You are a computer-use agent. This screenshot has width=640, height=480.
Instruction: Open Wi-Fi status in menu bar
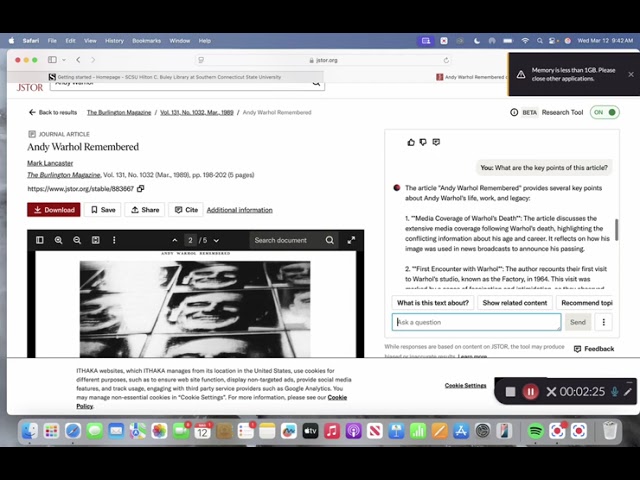(525, 41)
